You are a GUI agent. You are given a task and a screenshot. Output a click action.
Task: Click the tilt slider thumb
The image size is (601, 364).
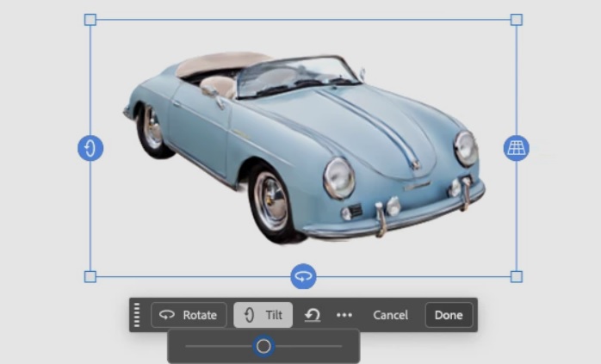263,346
